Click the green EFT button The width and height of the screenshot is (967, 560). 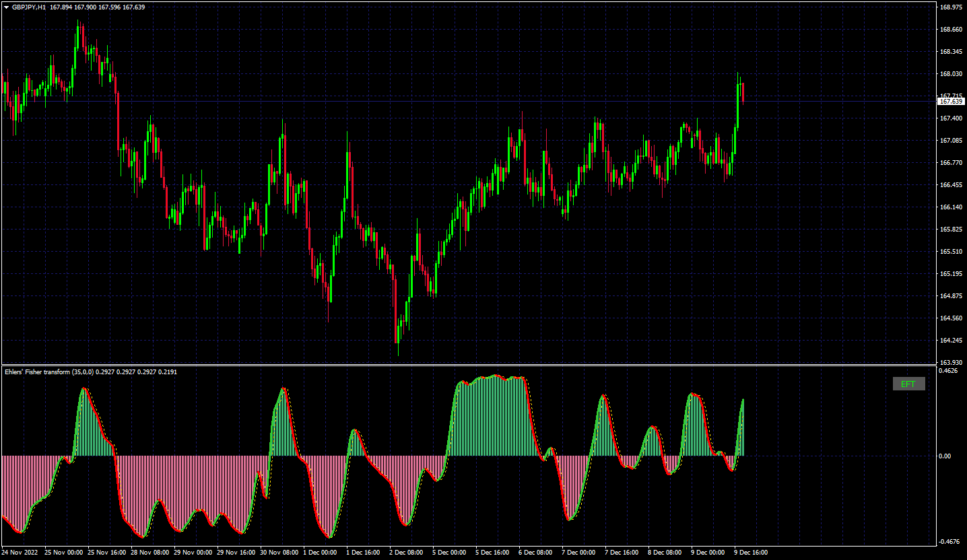(908, 384)
